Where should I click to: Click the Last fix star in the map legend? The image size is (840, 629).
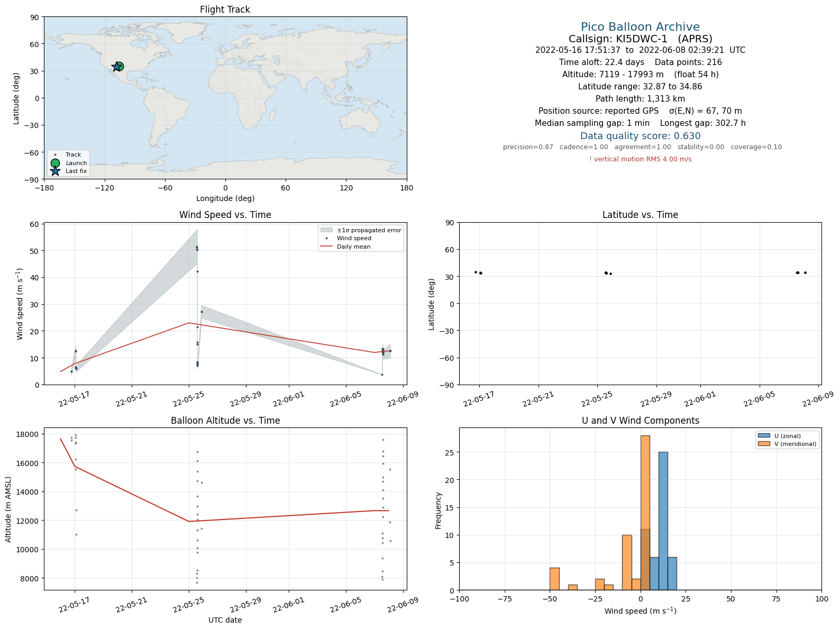[x=55, y=171]
